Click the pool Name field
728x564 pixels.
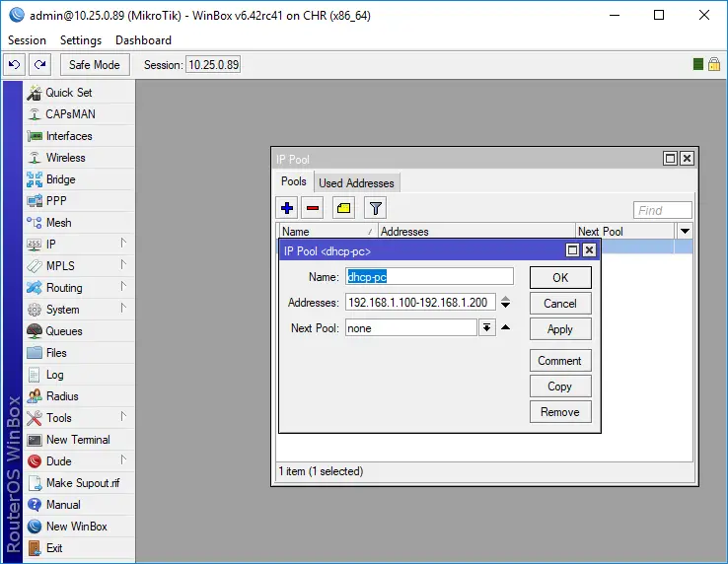(429, 277)
